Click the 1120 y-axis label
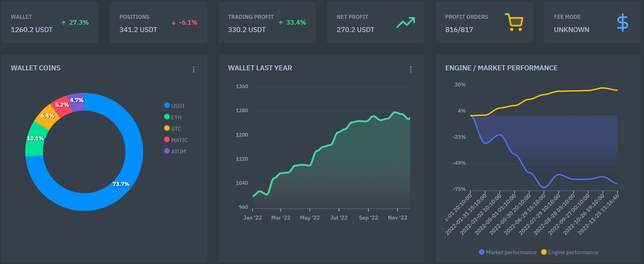Viewport: 644px width, 264px height. pyautogui.click(x=242, y=159)
